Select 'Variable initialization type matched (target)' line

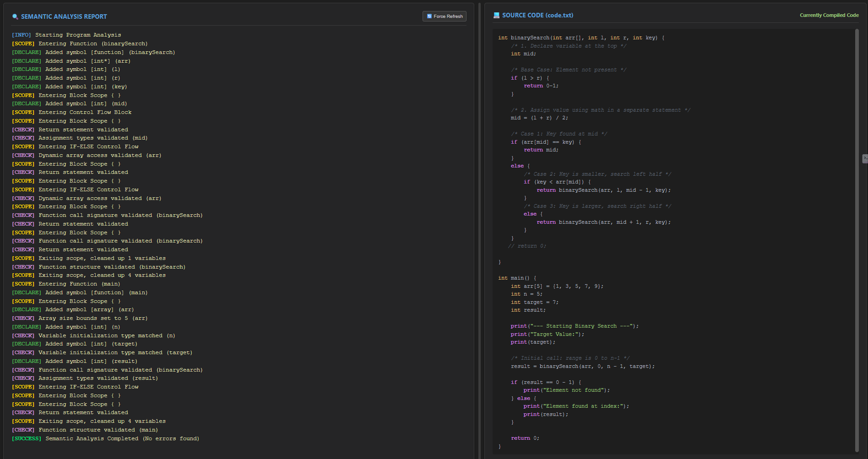coord(102,352)
